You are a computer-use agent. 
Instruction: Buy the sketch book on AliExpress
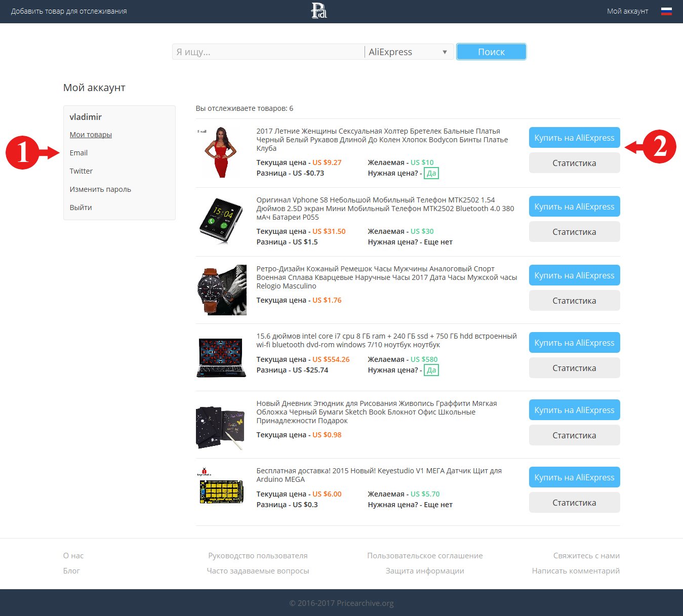[x=574, y=410]
